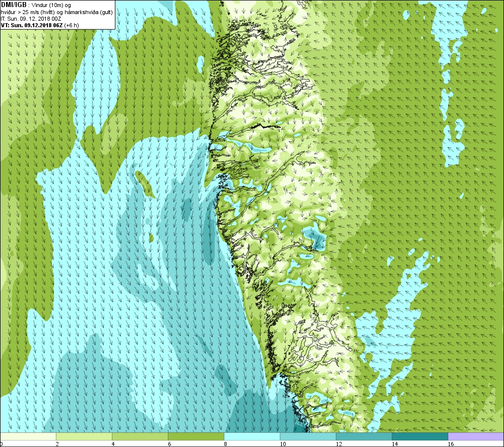Click the 2–4 m/s light green legend swatch

pos(84,436)
